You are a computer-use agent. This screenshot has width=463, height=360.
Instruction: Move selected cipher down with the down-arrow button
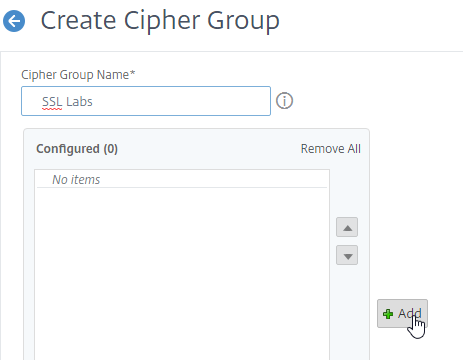click(347, 255)
